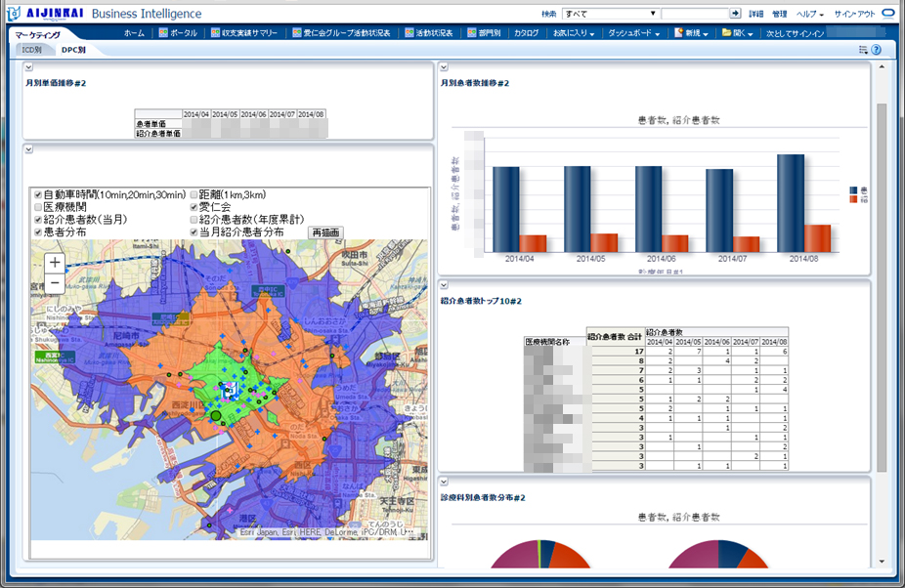The width and height of the screenshot is (905, 588).
Task: Open the カタログ menu item
Action: (x=526, y=33)
